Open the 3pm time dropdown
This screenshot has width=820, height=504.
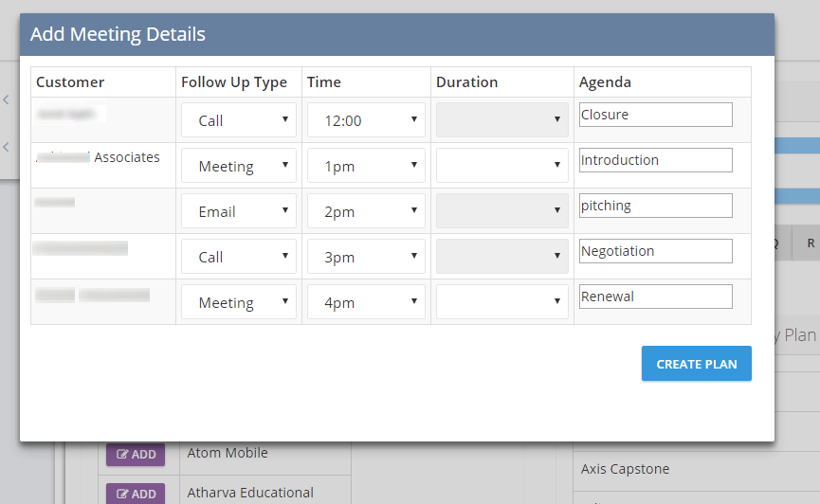point(366,257)
